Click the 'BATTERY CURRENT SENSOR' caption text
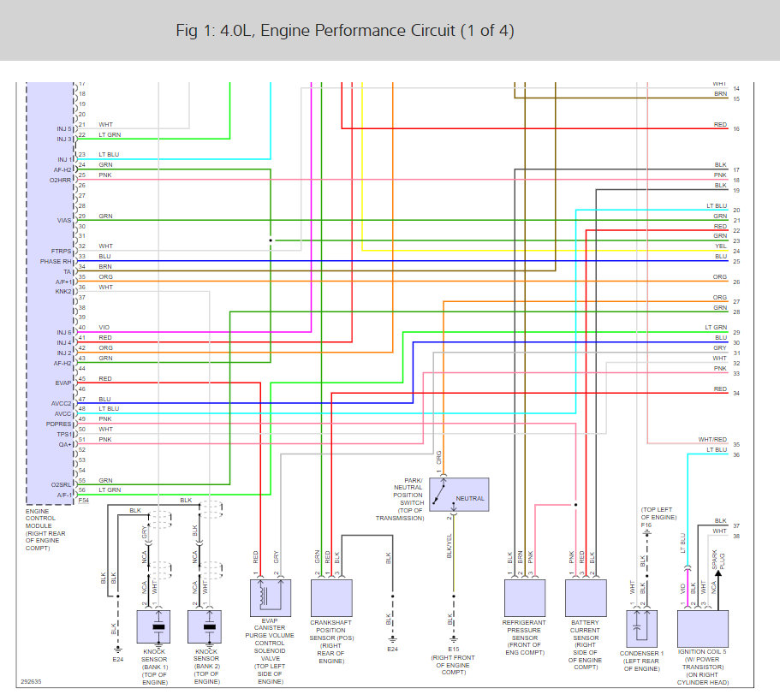The width and height of the screenshot is (780, 700). pyautogui.click(x=586, y=630)
